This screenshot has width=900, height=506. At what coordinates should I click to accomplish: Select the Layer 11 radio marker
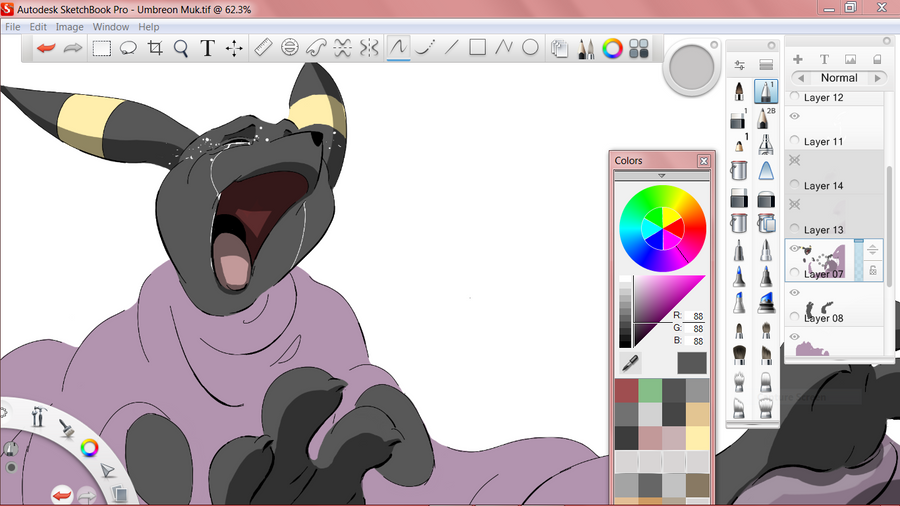click(x=795, y=140)
